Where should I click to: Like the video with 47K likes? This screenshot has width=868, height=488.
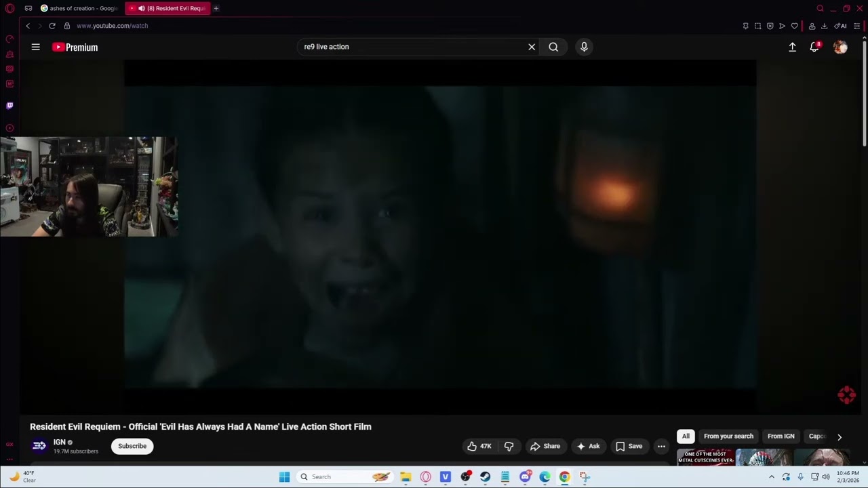(x=479, y=446)
